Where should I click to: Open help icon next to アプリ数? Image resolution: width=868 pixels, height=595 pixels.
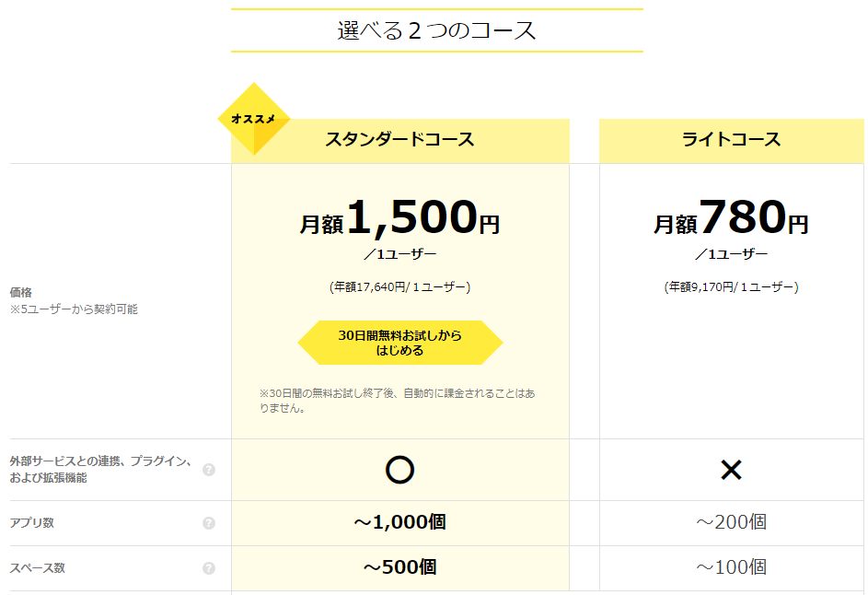point(209,523)
